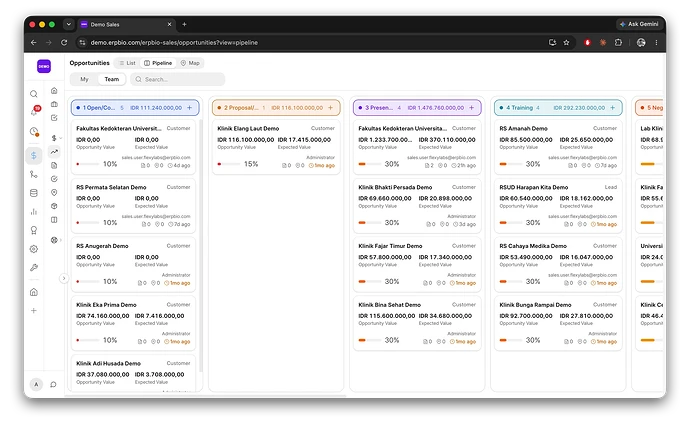Open the clock icon with orange dot
Image resolution: width=690 pixels, height=429 pixels.
coord(34,131)
